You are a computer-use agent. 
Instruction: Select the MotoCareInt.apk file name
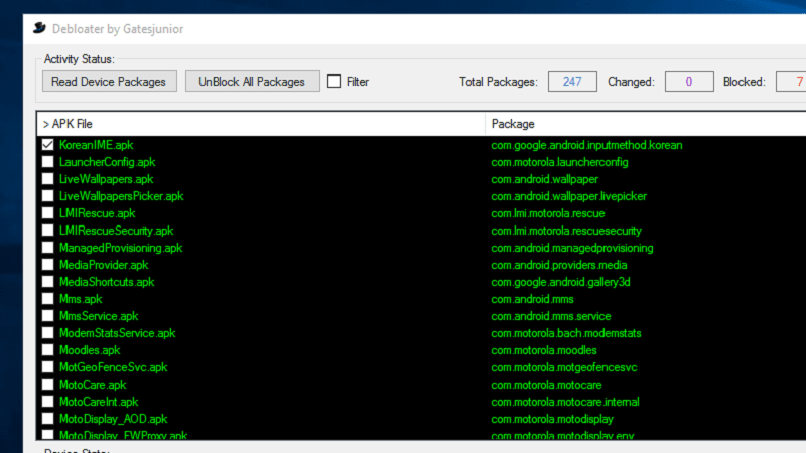pos(99,402)
